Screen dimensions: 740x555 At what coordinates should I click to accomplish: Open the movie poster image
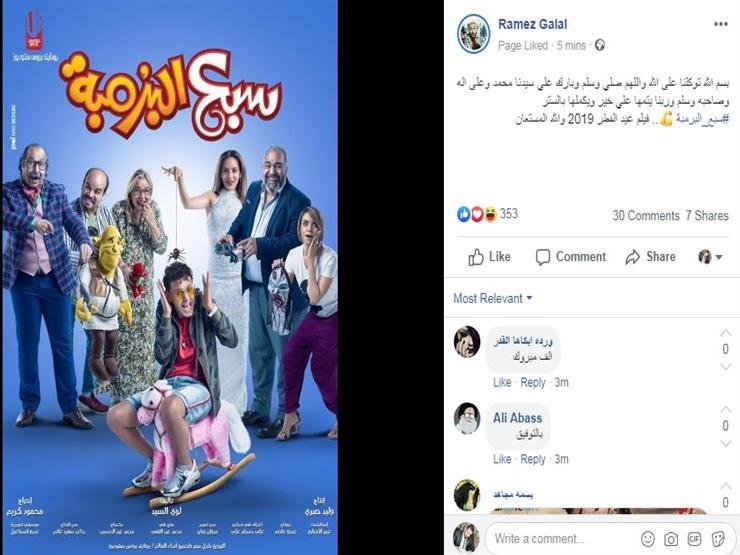(x=170, y=278)
